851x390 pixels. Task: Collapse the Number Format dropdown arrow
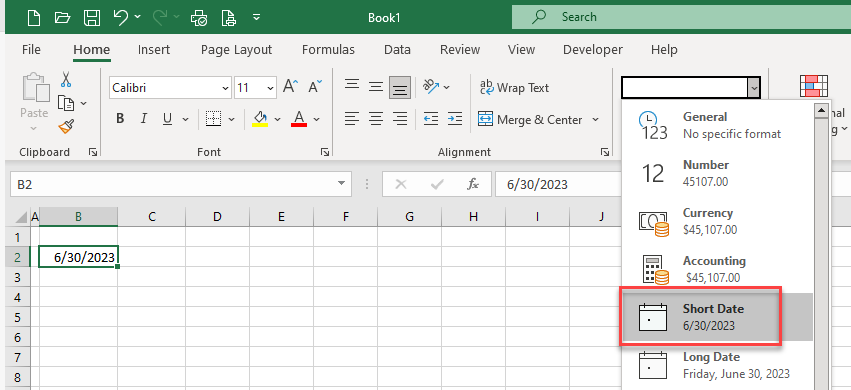tap(753, 87)
